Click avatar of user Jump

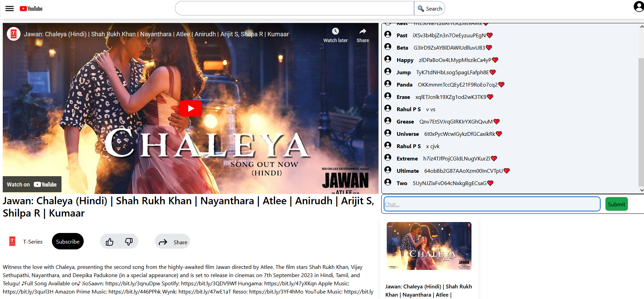click(x=388, y=71)
